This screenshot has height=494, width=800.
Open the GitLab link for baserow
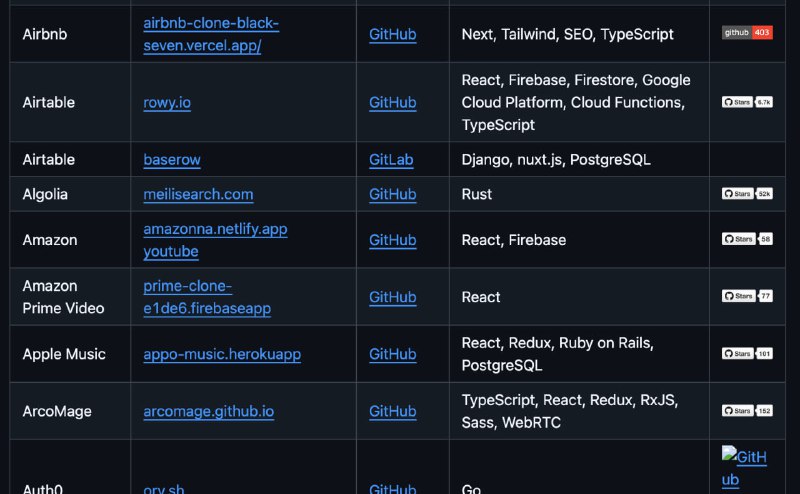coord(391,160)
